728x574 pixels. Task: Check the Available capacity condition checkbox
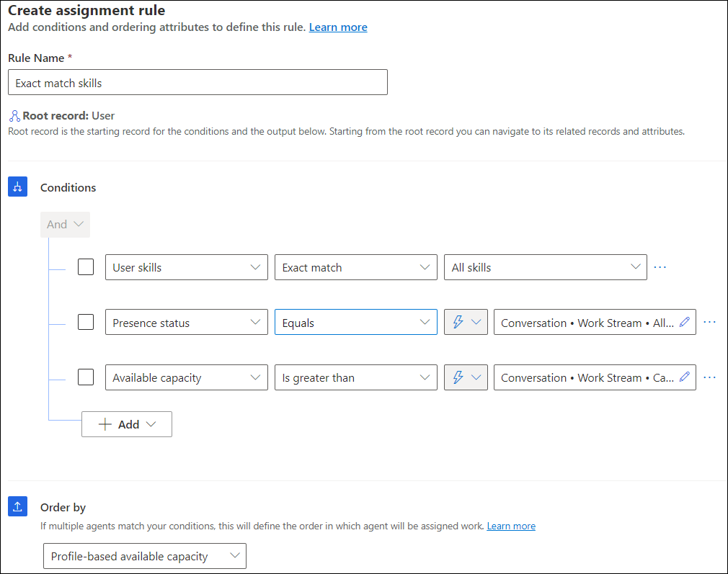pos(86,377)
